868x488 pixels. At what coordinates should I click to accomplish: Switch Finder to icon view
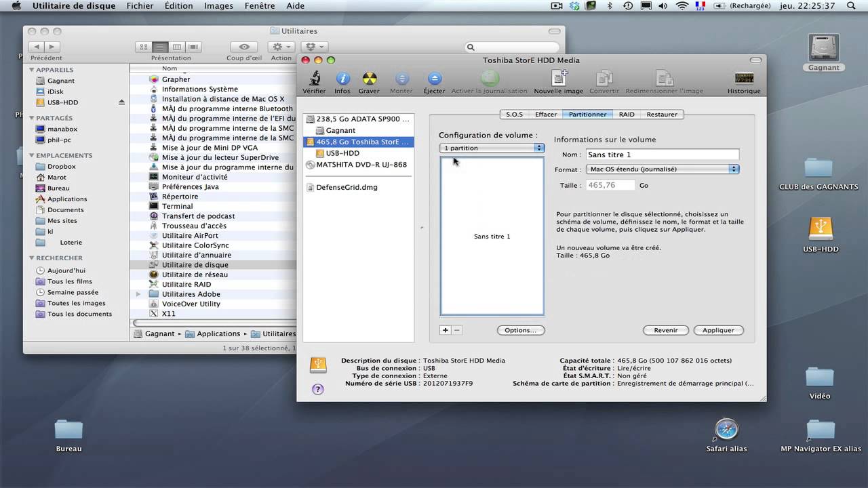[x=143, y=47]
